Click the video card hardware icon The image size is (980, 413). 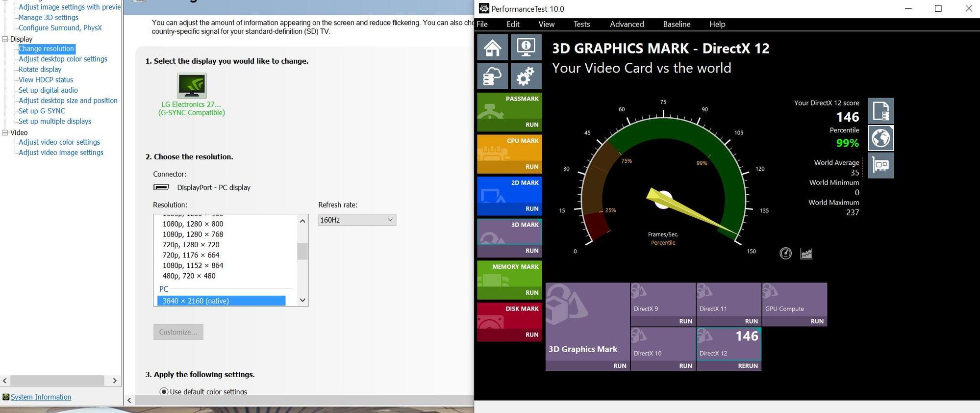click(x=880, y=165)
